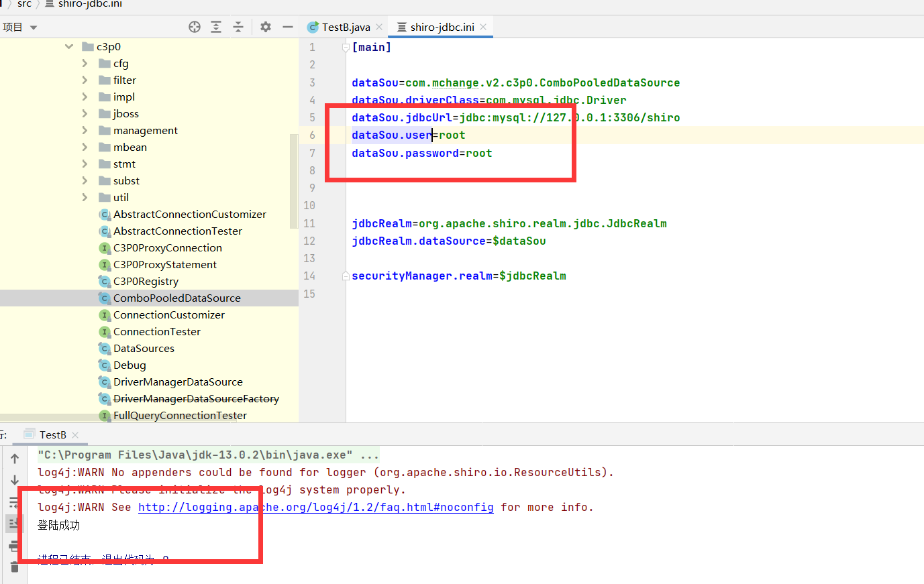Click the 登陆成功 console output
This screenshot has height=584, width=924.
pos(59,525)
